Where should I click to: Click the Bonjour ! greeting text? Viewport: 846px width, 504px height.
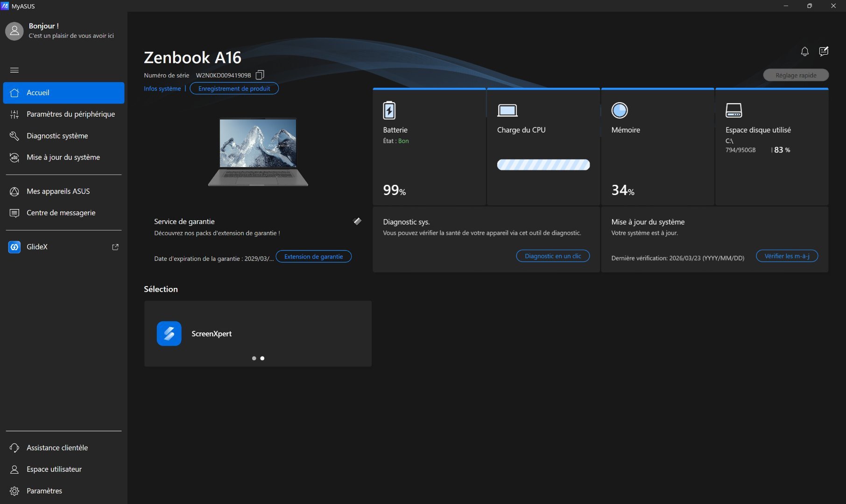[x=44, y=26]
